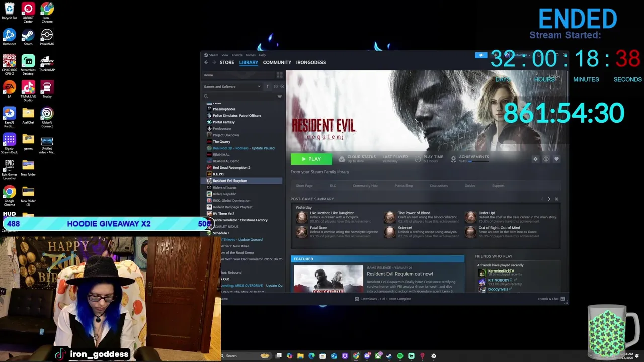
Task: Open the Support link
Action: 498,186
